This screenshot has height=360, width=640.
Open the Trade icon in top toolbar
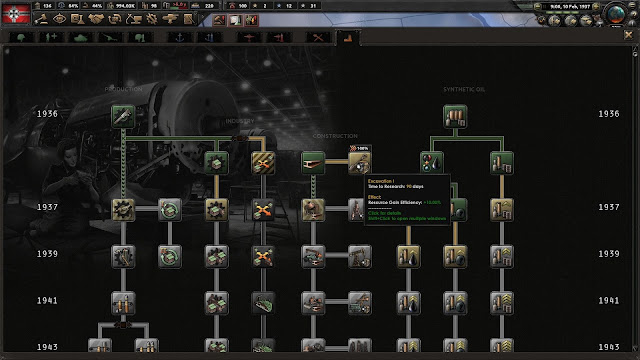click(115, 19)
